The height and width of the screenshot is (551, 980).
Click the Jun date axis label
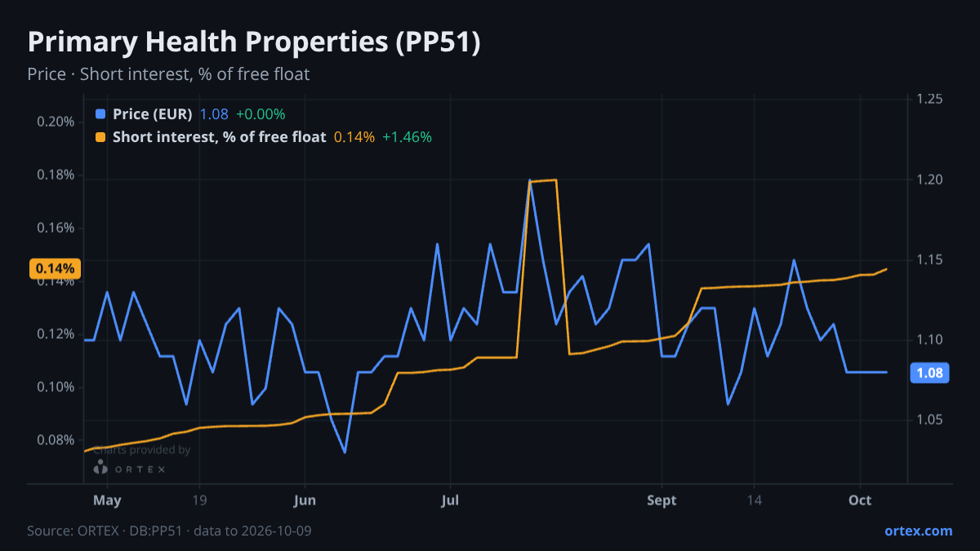click(304, 500)
